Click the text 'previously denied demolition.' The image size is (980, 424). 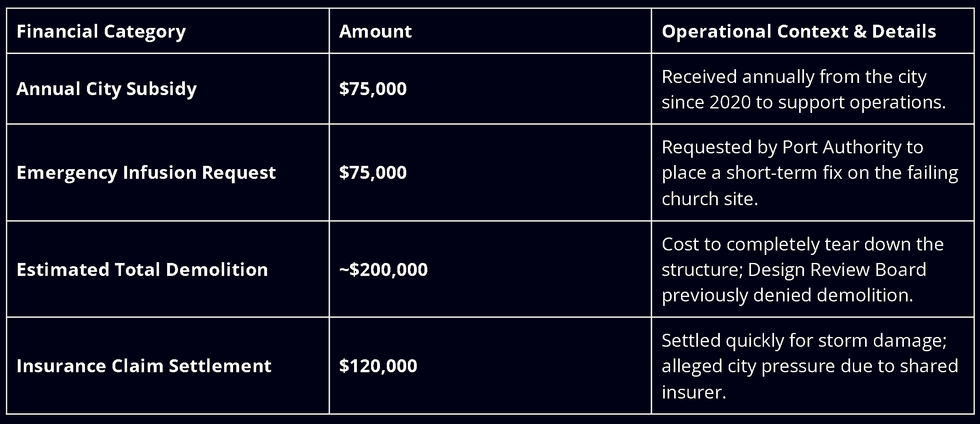pyautogui.click(x=787, y=295)
